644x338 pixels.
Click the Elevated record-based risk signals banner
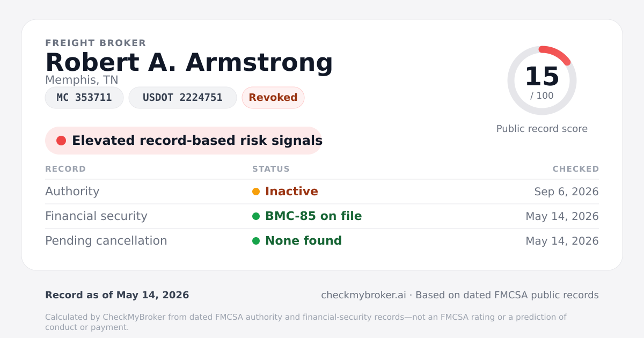pos(184,141)
